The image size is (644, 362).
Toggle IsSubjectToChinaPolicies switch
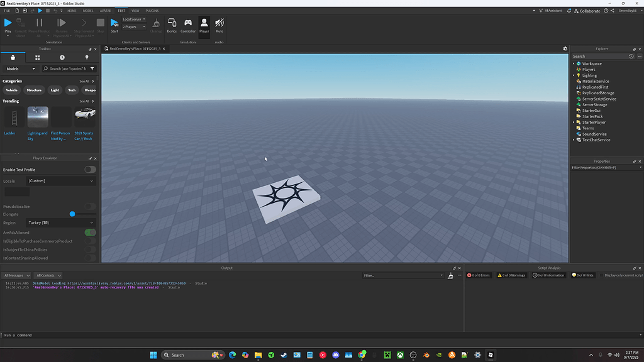[x=91, y=250]
